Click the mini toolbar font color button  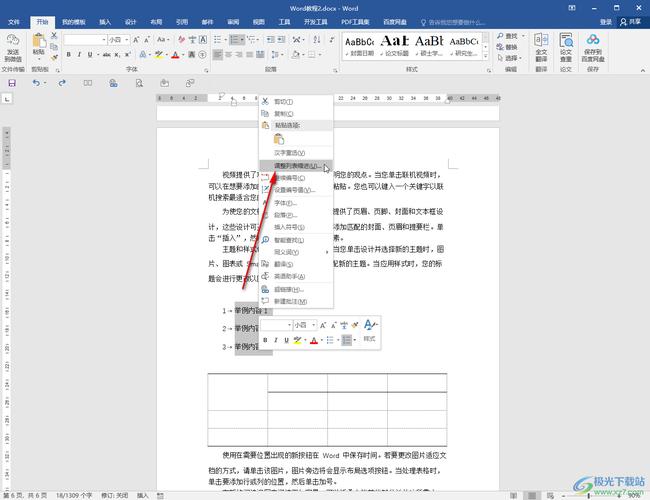(314, 340)
